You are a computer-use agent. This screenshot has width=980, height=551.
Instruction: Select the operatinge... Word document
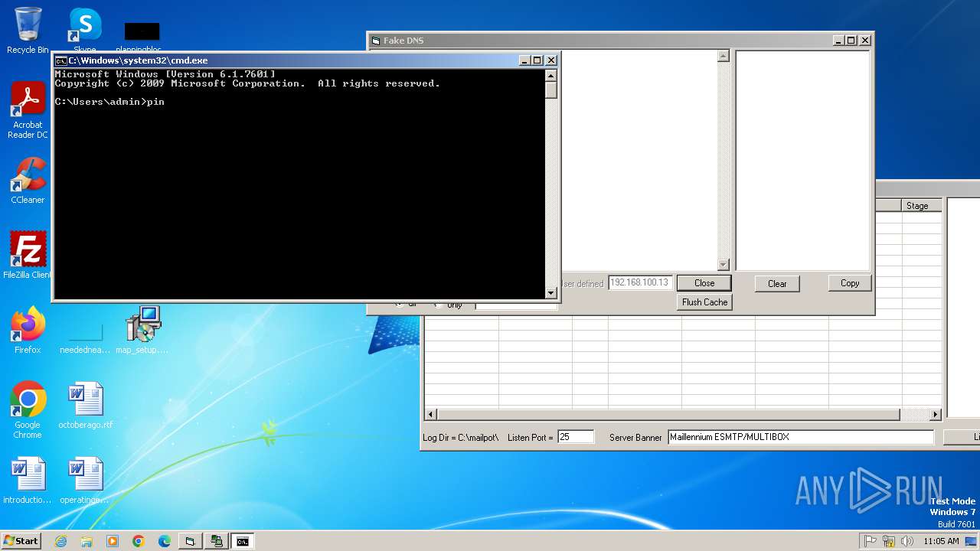click(85, 481)
